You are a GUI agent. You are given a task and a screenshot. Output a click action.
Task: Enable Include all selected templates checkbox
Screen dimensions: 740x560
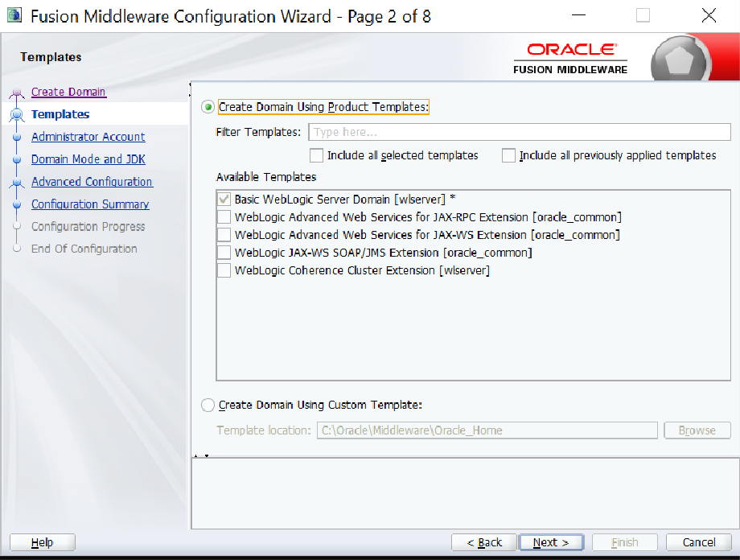pyautogui.click(x=317, y=155)
